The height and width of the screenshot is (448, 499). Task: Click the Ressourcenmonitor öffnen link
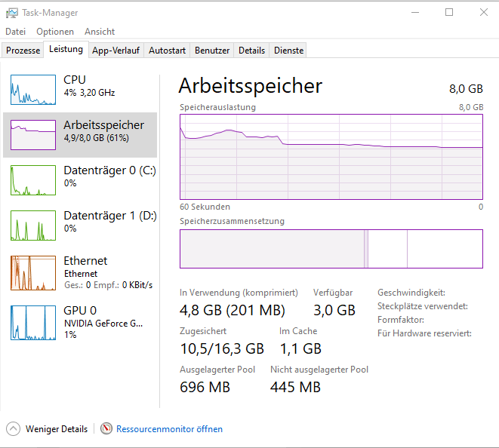point(169,429)
